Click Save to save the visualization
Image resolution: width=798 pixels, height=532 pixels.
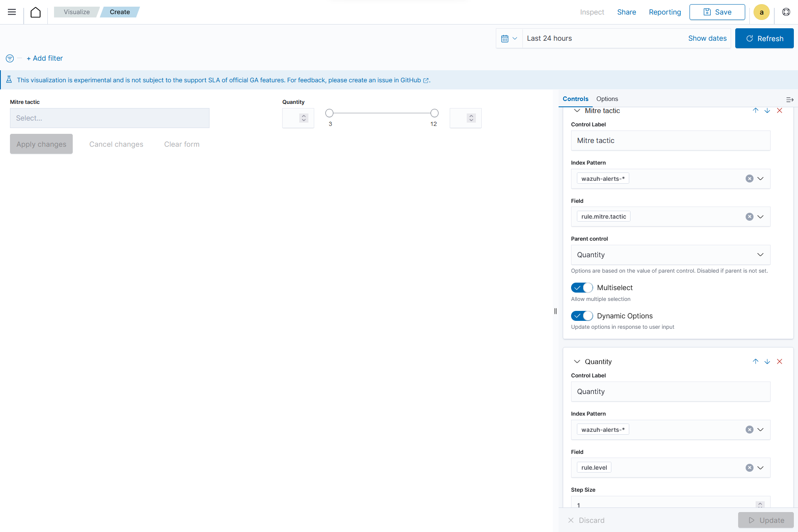click(717, 12)
